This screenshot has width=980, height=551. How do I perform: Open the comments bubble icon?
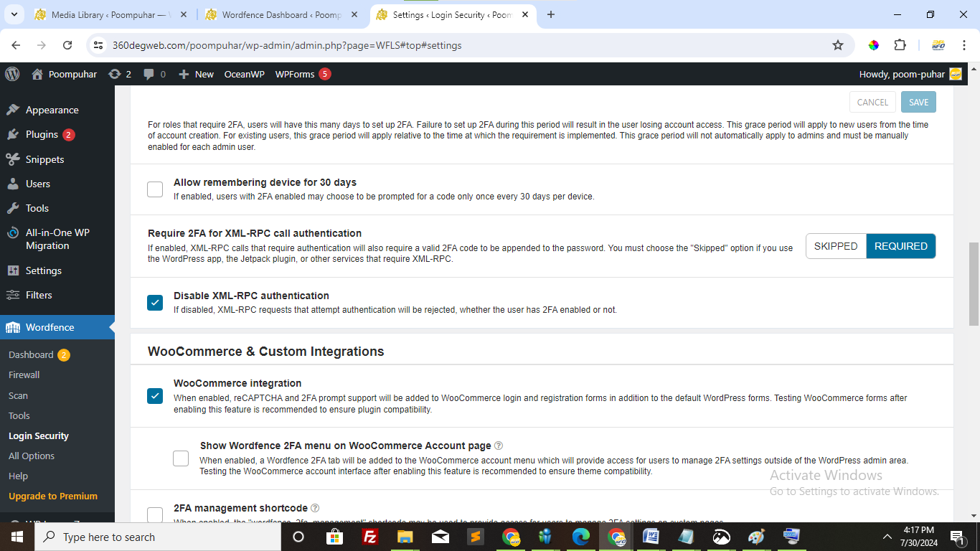pos(154,74)
